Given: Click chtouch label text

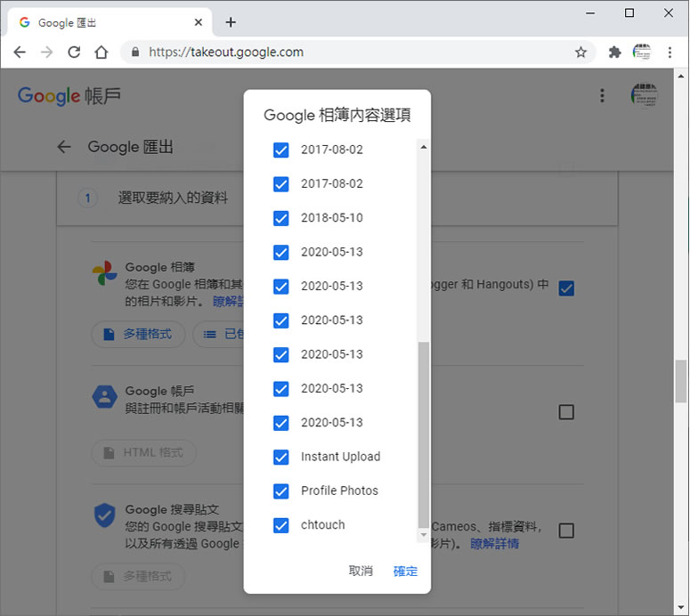Looking at the screenshot, I should point(323,525).
